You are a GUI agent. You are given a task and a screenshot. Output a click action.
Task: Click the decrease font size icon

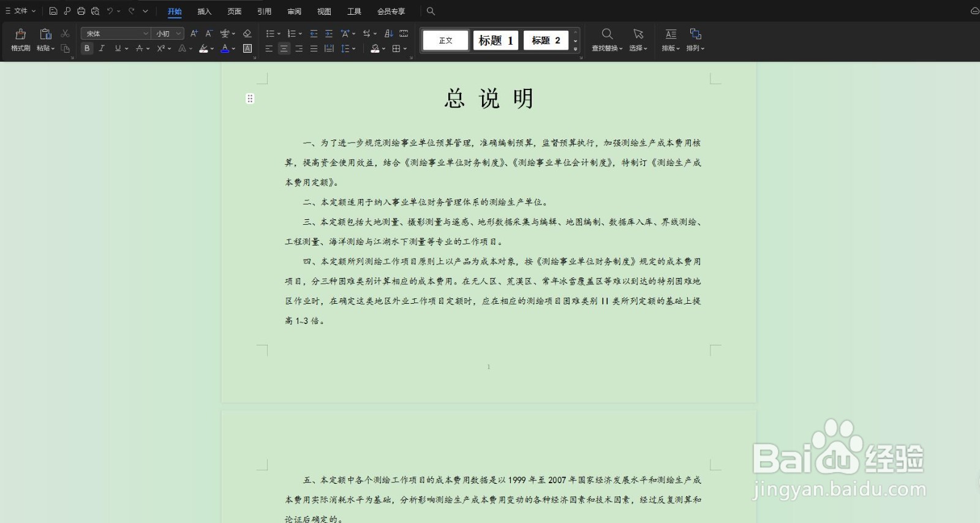click(209, 34)
